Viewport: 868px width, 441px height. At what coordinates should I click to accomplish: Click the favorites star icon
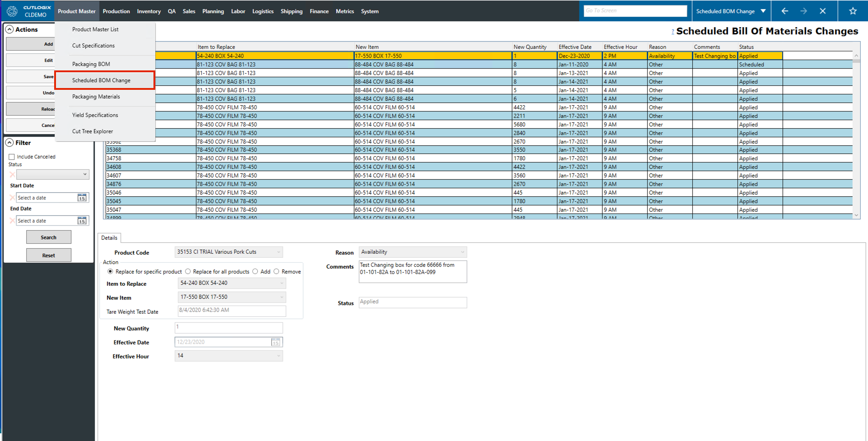tap(852, 11)
